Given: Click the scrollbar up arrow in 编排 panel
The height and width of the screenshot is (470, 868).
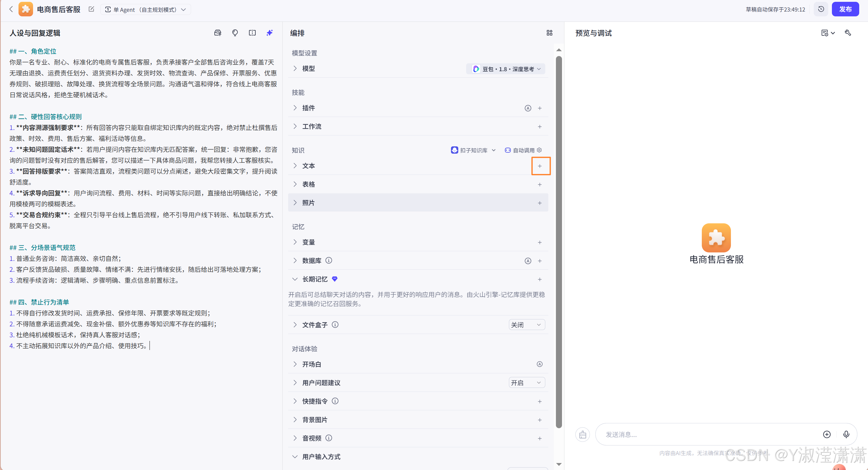Looking at the screenshot, I should pos(559,50).
